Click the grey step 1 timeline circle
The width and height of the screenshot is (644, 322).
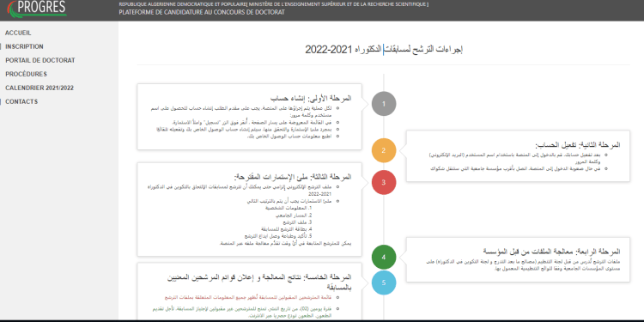[384, 104]
